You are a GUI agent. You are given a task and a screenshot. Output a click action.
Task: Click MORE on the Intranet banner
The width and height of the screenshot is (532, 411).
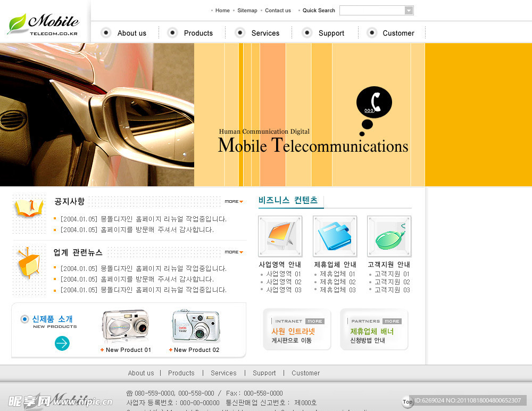(x=315, y=321)
